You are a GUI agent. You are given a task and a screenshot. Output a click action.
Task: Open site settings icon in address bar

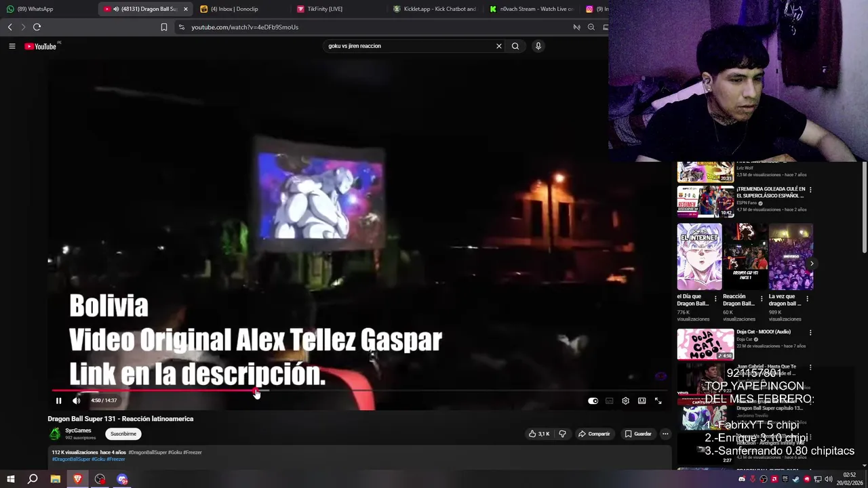tap(181, 27)
